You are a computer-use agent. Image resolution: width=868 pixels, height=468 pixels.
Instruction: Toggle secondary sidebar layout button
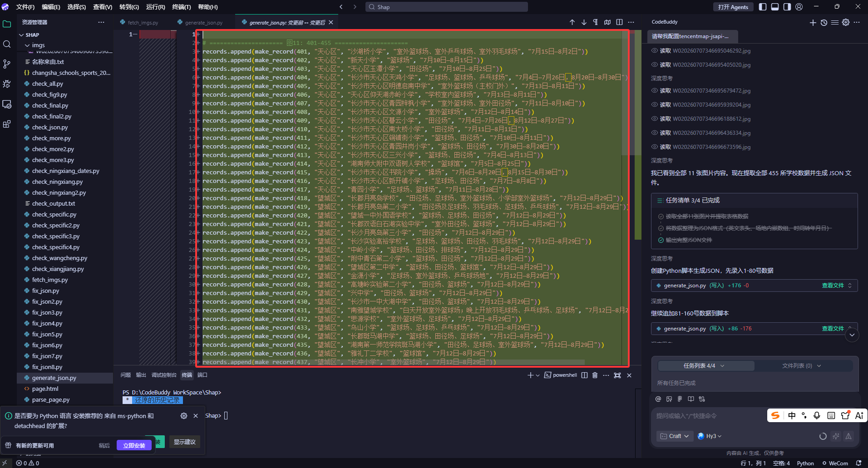pyautogui.click(x=787, y=7)
